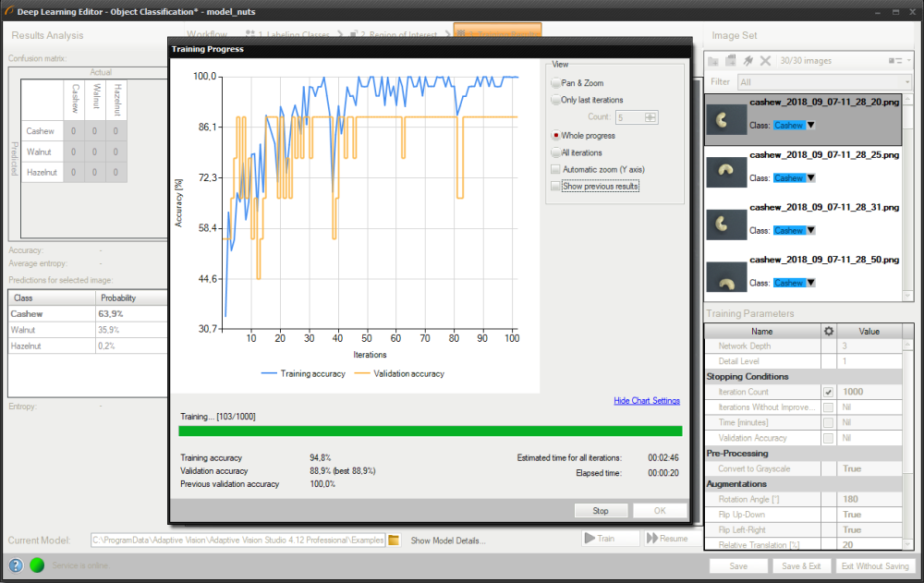Open the image Filter dropdown
924x583 pixels.
pos(824,82)
